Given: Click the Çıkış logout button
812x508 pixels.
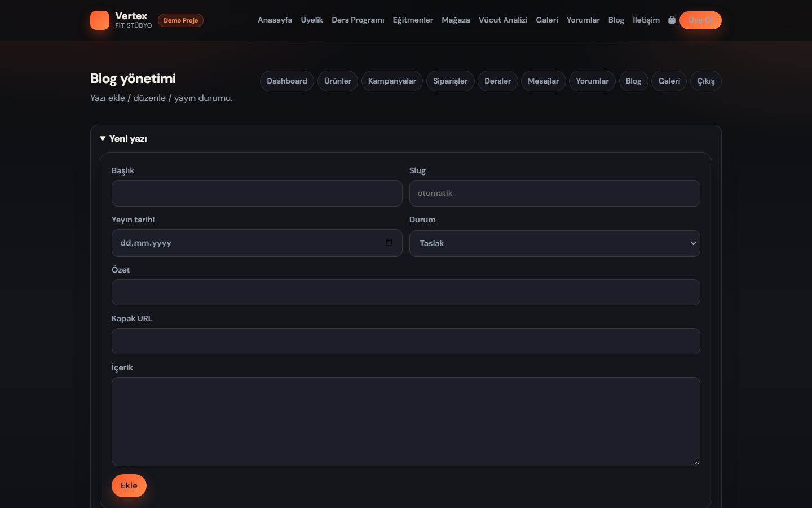Looking at the screenshot, I should 706,81.
